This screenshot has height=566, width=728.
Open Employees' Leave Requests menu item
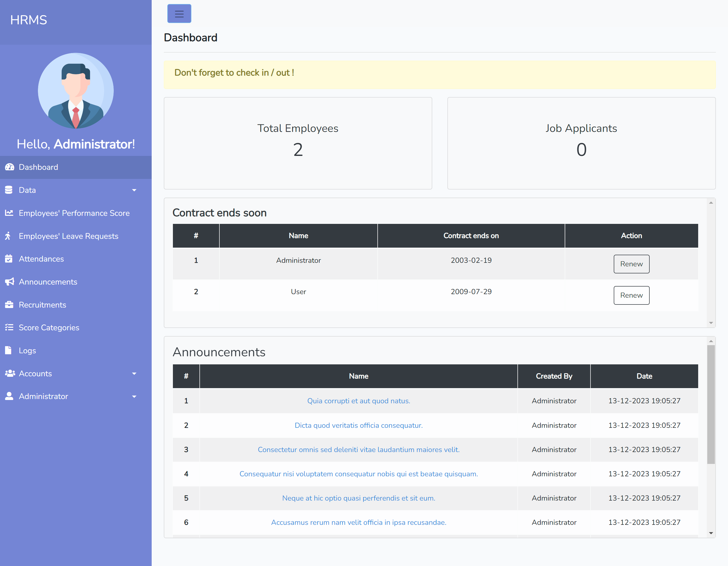tap(68, 236)
